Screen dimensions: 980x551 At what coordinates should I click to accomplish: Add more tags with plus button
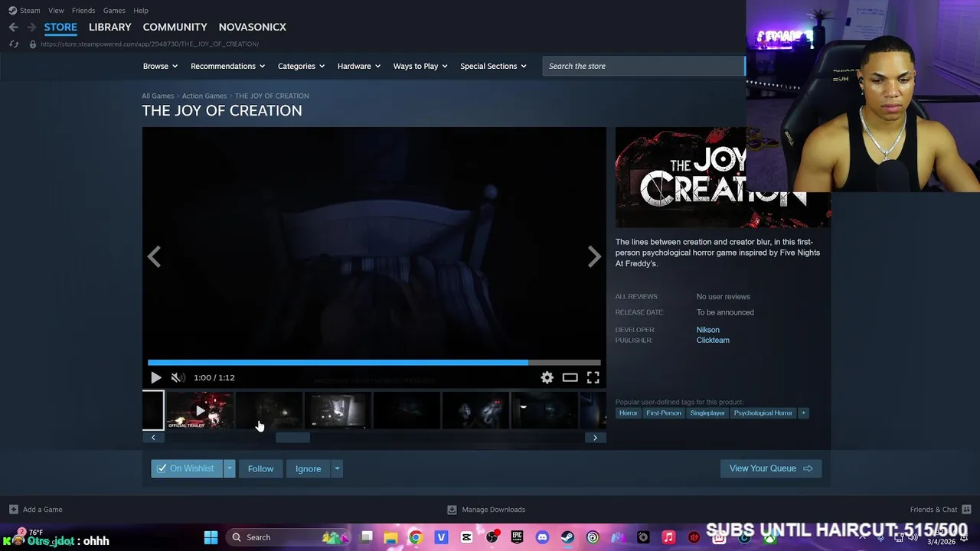pyautogui.click(x=803, y=413)
